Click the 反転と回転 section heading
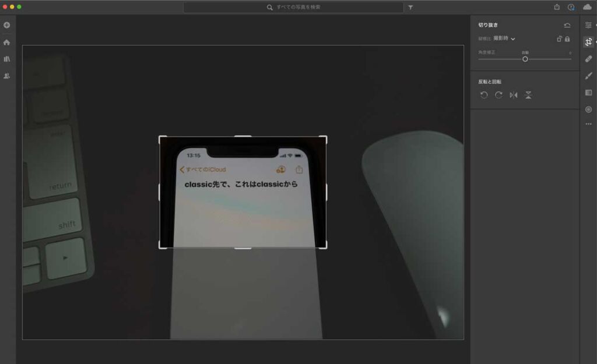The height and width of the screenshot is (364, 597). [x=490, y=82]
